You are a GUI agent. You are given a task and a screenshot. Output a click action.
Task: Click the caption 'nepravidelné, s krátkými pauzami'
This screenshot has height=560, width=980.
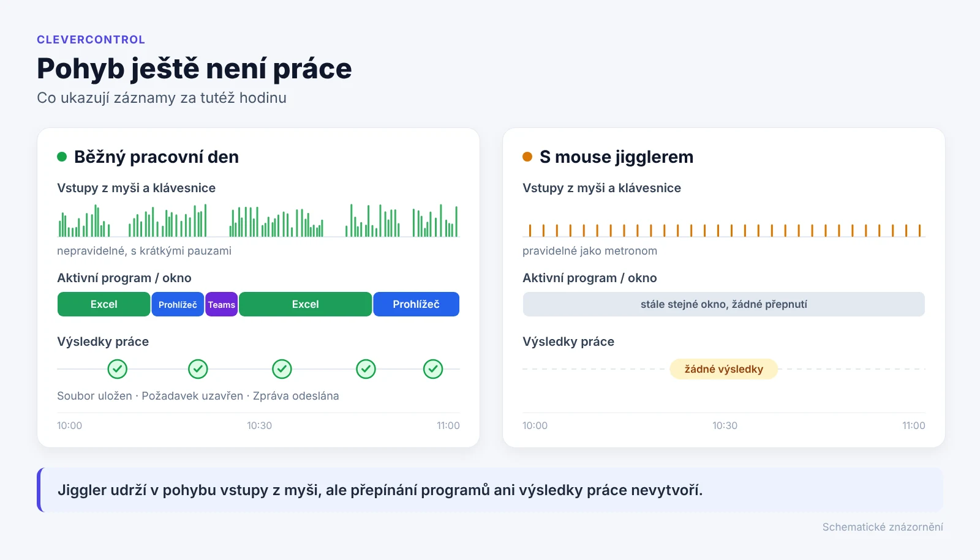pos(144,251)
